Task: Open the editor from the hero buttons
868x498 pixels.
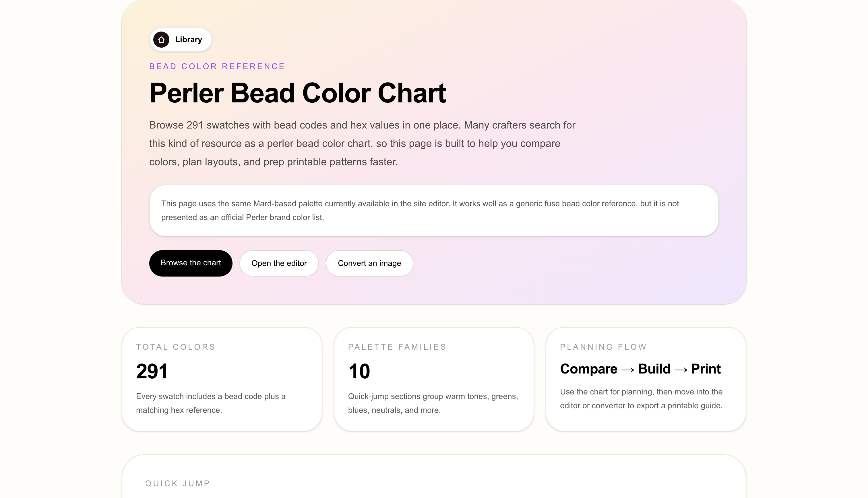Action: (x=279, y=263)
